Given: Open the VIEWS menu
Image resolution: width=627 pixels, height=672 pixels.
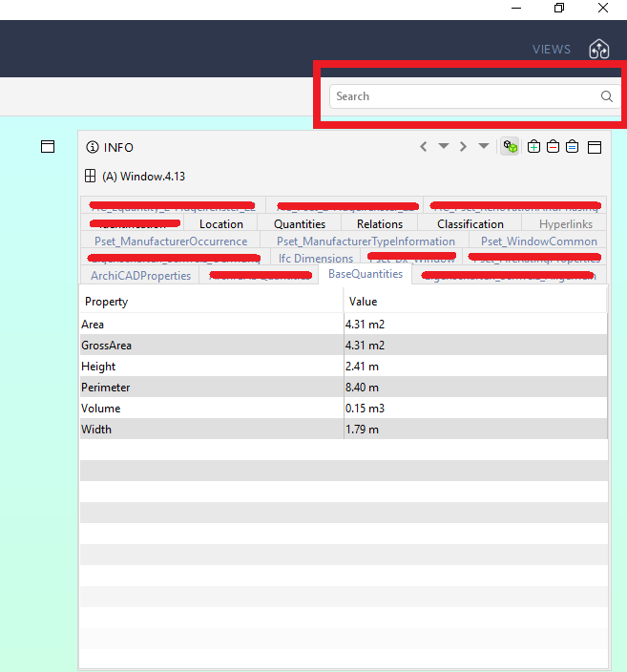Looking at the screenshot, I should [552, 50].
